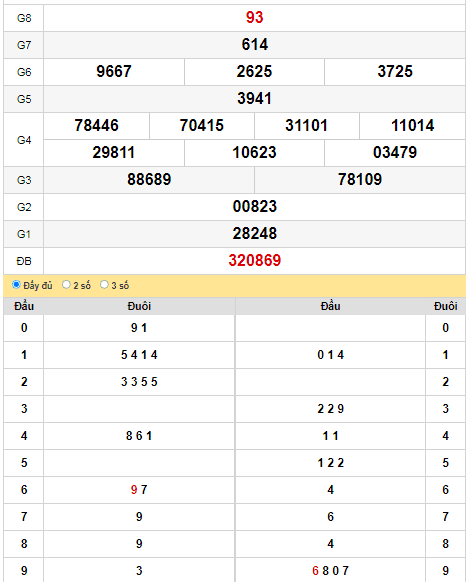Select the "3 số" radio option
The height and width of the screenshot is (582, 468).
pos(104,285)
